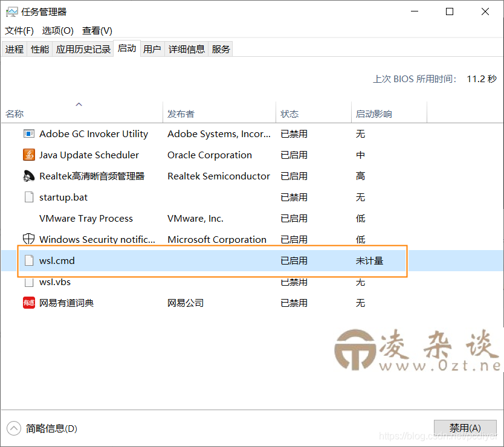Click the 11.2 秒 BIOS time value
The height and width of the screenshot is (447, 504).
(x=482, y=79)
